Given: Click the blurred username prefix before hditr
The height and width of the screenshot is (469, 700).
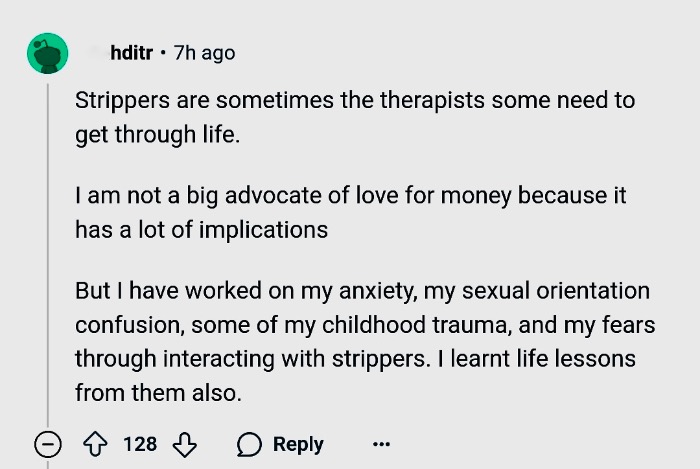Looking at the screenshot, I should point(99,53).
